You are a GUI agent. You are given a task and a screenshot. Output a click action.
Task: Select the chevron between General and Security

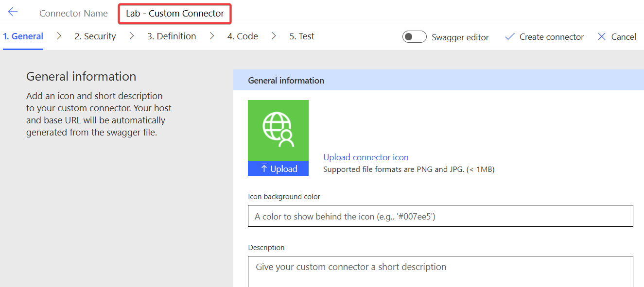[x=59, y=35]
